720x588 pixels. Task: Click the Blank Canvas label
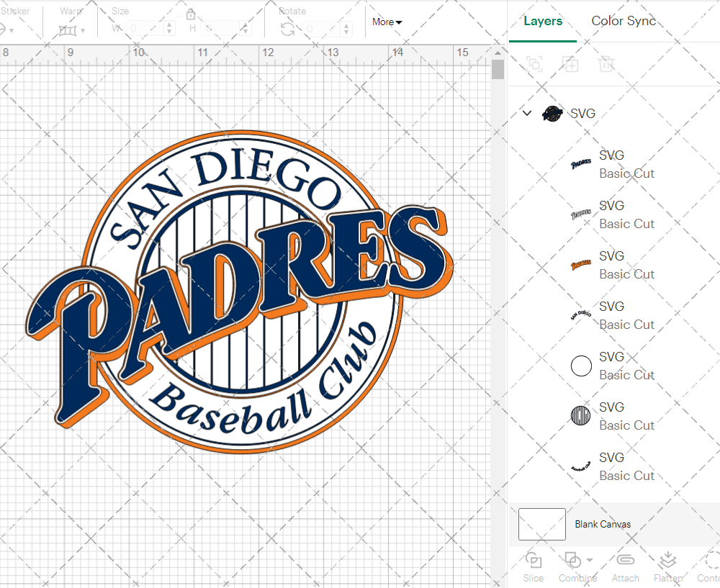(603, 524)
